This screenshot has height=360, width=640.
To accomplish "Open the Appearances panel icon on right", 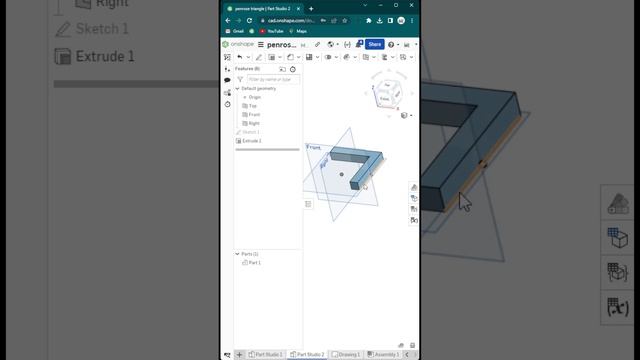I will pos(414,187).
